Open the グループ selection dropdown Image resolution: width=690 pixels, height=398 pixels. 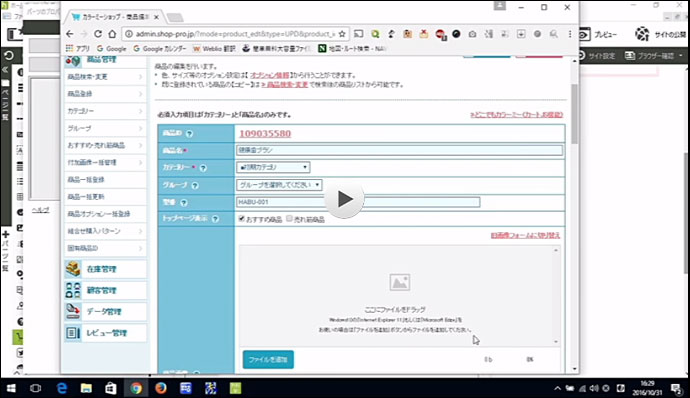pyautogui.click(x=279, y=185)
